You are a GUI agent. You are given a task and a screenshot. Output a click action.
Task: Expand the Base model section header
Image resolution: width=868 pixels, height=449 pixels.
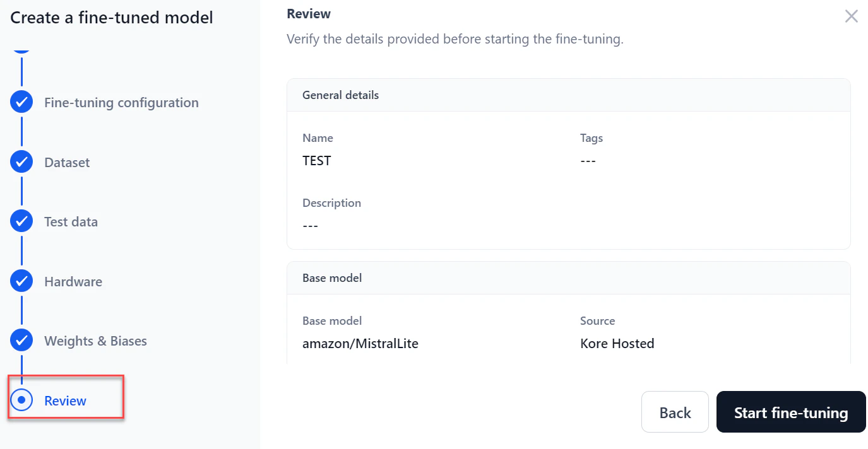click(x=332, y=277)
